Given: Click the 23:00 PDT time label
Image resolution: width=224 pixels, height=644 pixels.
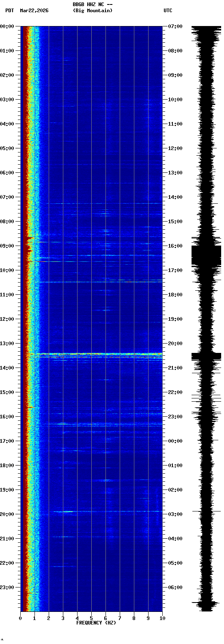Looking at the screenshot, I should click(x=7, y=587).
